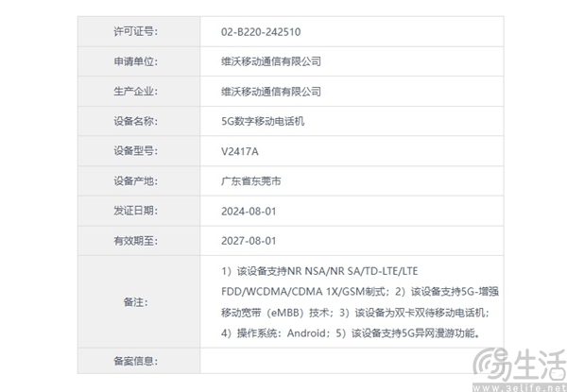Select issue date 2024-08-01
Screen dimensions: 567x392
(x=249, y=212)
